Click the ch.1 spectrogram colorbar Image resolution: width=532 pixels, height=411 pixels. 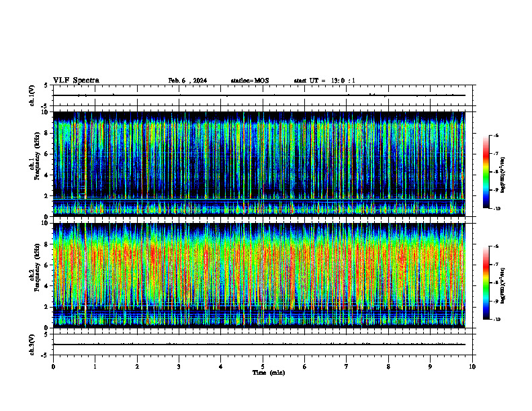point(486,172)
